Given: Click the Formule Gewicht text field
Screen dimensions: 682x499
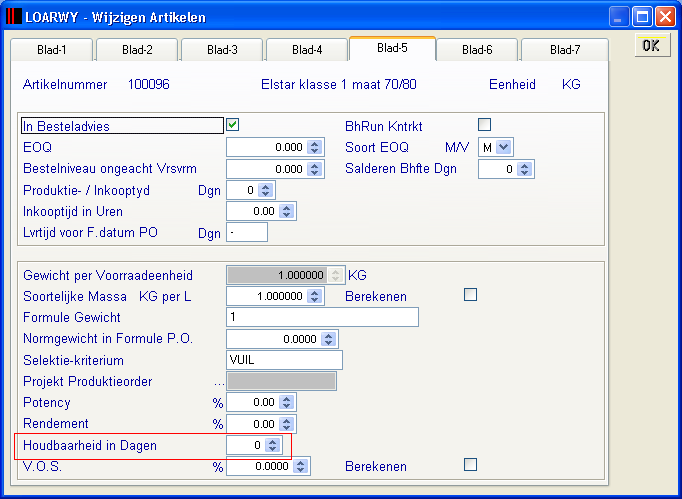Looking at the screenshot, I should (x=322, y=317).
